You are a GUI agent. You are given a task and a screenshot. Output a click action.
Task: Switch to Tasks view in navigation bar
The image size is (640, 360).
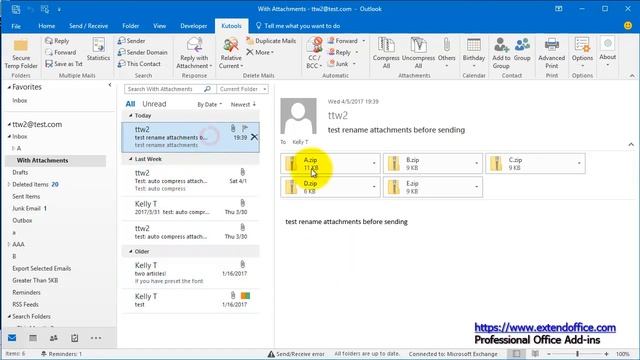point(75,338)
